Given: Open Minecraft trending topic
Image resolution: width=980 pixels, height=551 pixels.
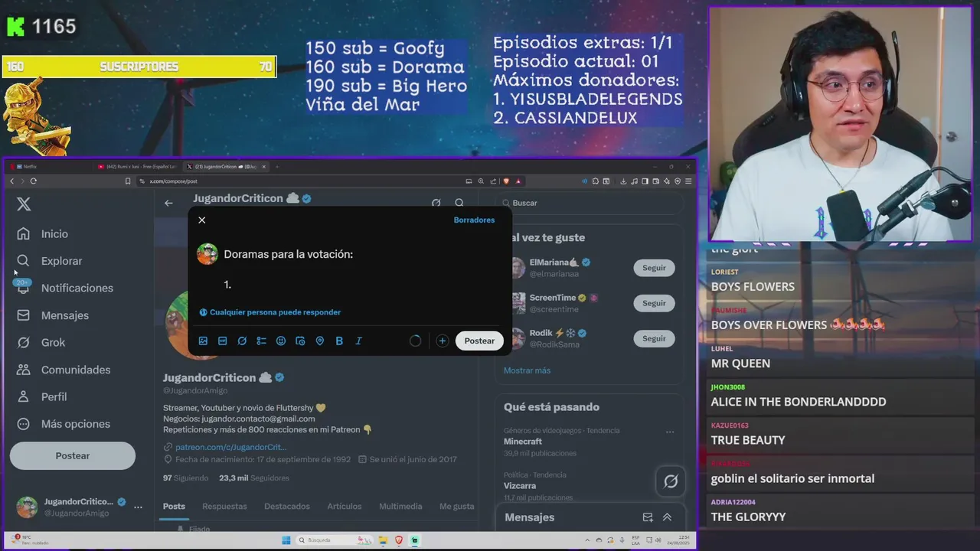Looking at the screenshot, I should (x=523, y=442).
